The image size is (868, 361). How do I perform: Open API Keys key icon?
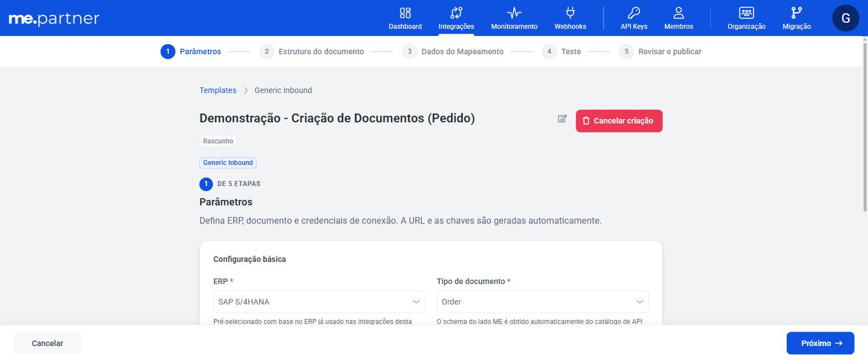tap(634, 13)
